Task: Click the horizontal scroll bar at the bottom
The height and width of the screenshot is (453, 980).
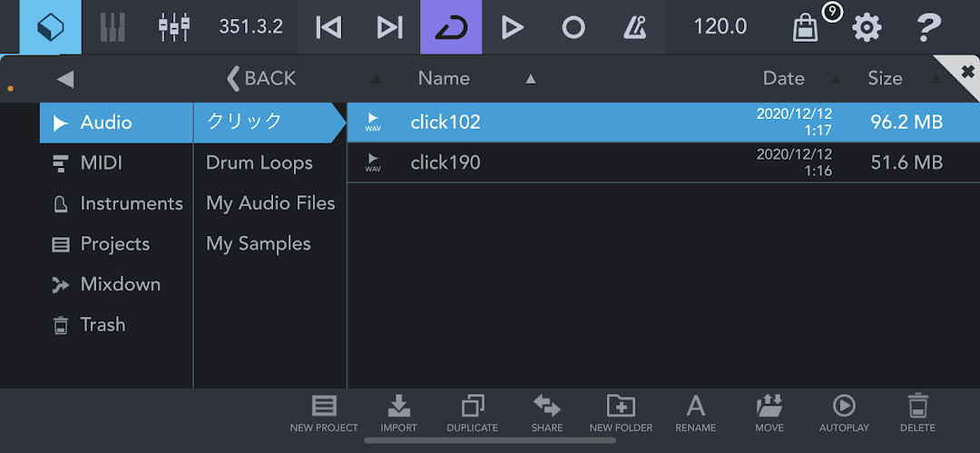Action: coord(490,440)
